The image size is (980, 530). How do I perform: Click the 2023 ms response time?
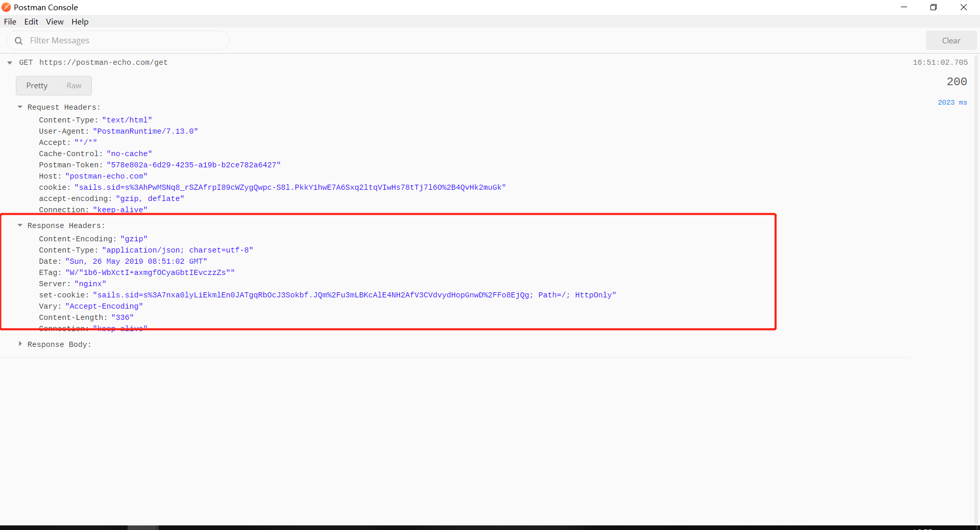(952, 103)
